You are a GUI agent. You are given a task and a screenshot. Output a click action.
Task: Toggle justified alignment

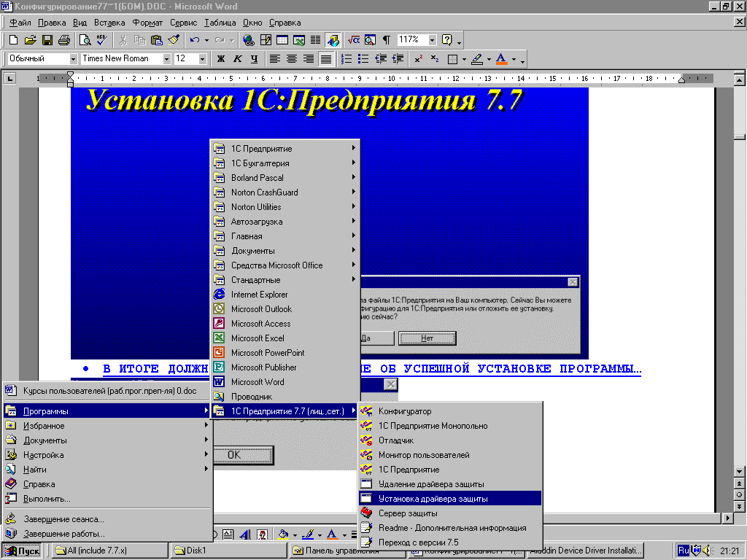click(x=326, y=59)
